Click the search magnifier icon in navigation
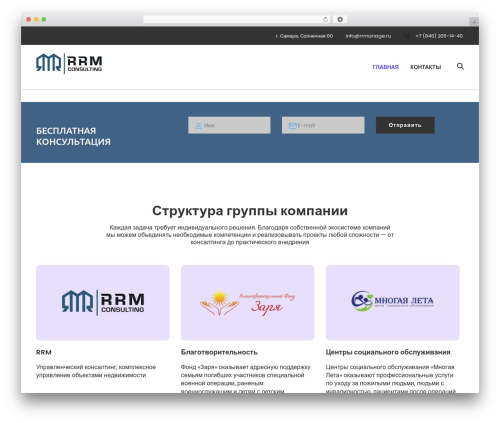Screen dimensions: 500x423 [460, 66]
